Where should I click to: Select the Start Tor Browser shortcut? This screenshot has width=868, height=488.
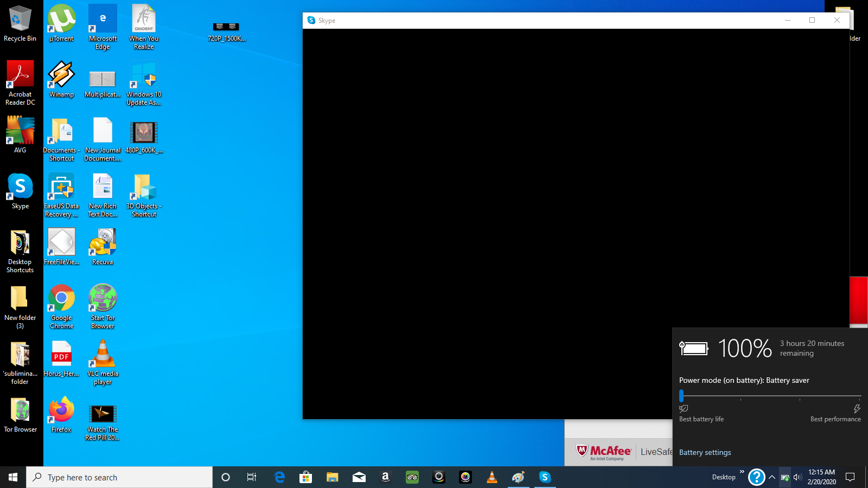point(103,307)
